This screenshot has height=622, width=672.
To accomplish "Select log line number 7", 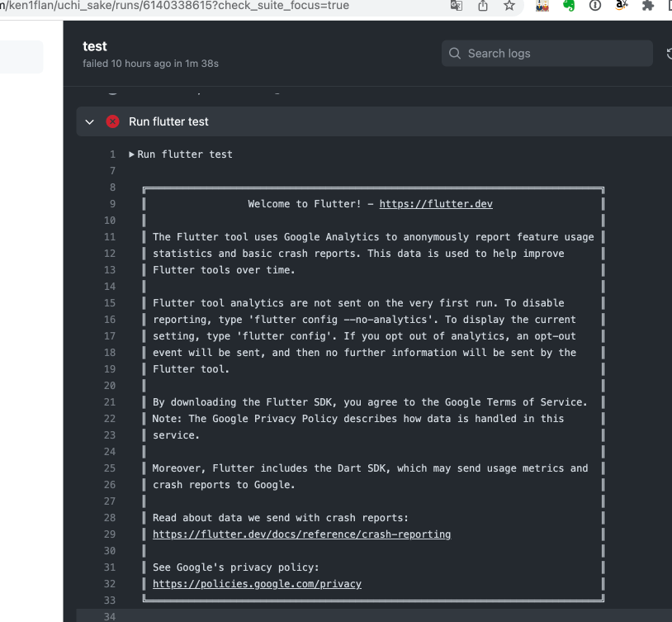I will [x=113, y=171].
